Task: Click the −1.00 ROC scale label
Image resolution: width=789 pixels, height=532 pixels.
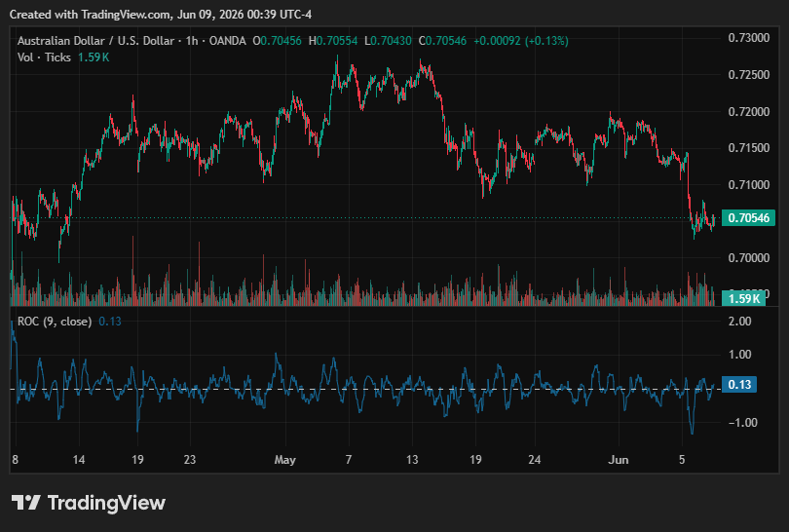Action: click(742, 422)
